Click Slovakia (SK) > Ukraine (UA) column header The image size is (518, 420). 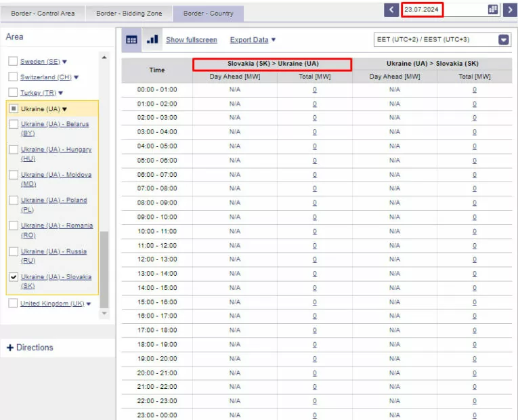273,64
